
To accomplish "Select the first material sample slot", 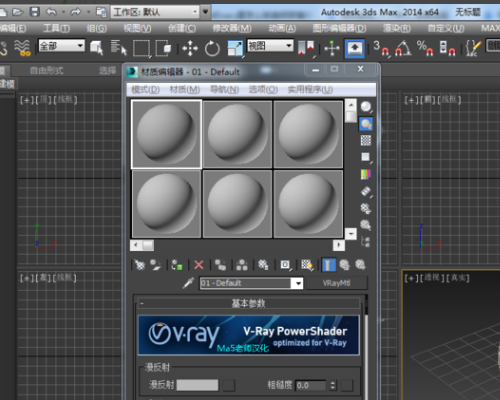I will (166, 134).
